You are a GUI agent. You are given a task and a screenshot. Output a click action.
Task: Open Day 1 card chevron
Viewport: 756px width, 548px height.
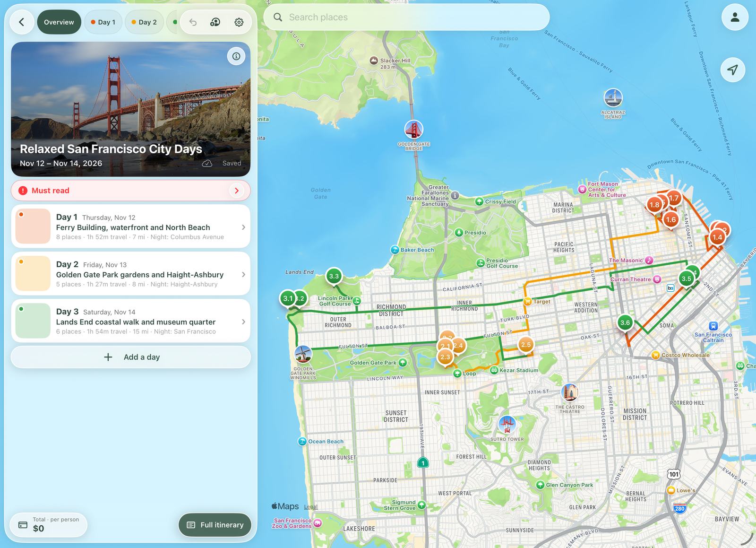pyautogui.click(x=243, y=227)
